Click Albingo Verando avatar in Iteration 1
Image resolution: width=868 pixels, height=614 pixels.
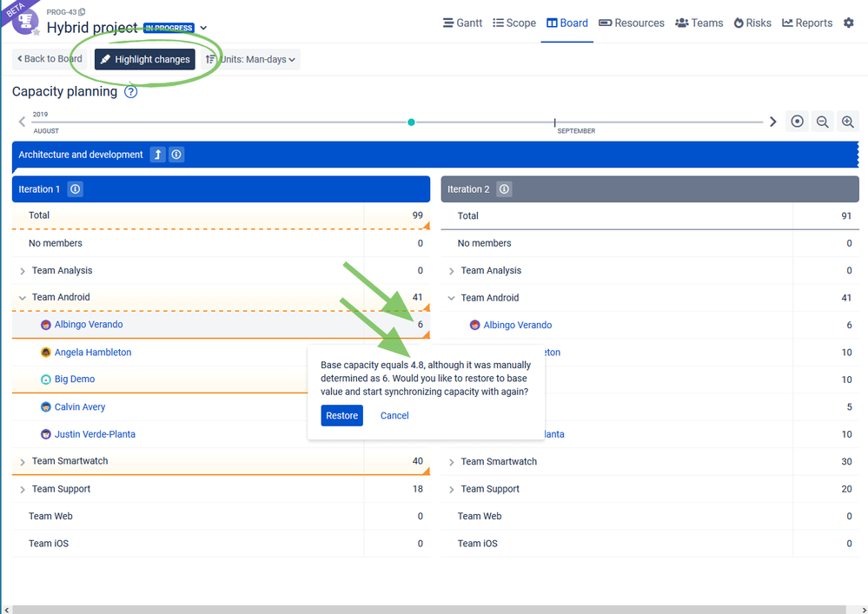46,325
